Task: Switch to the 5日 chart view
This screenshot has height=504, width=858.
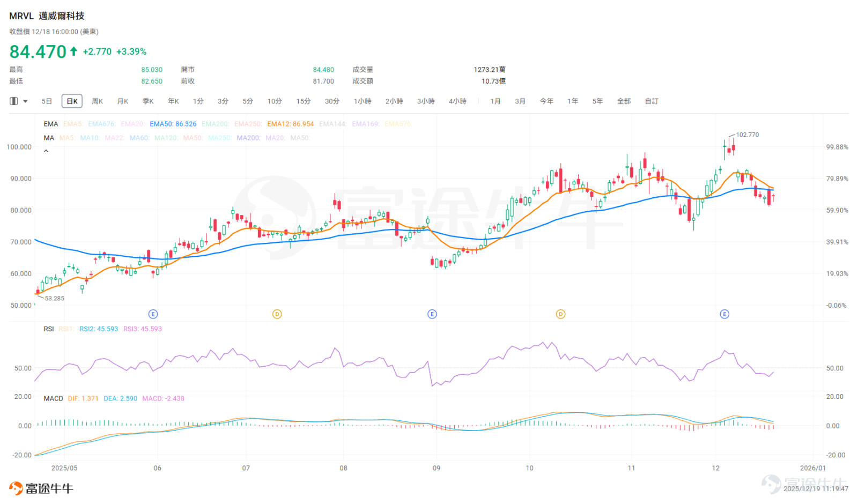Action: tap(47, 101)
